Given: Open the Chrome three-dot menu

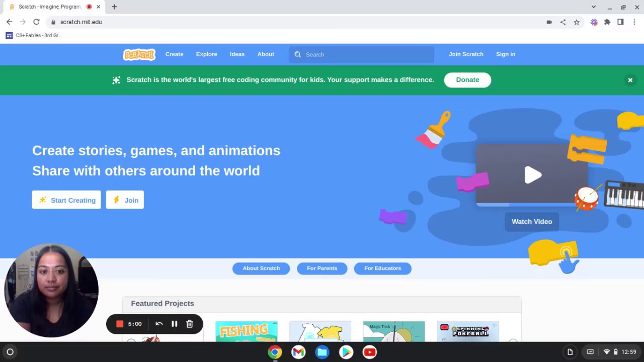Looking at the screenshot, I should pos(634,22).
